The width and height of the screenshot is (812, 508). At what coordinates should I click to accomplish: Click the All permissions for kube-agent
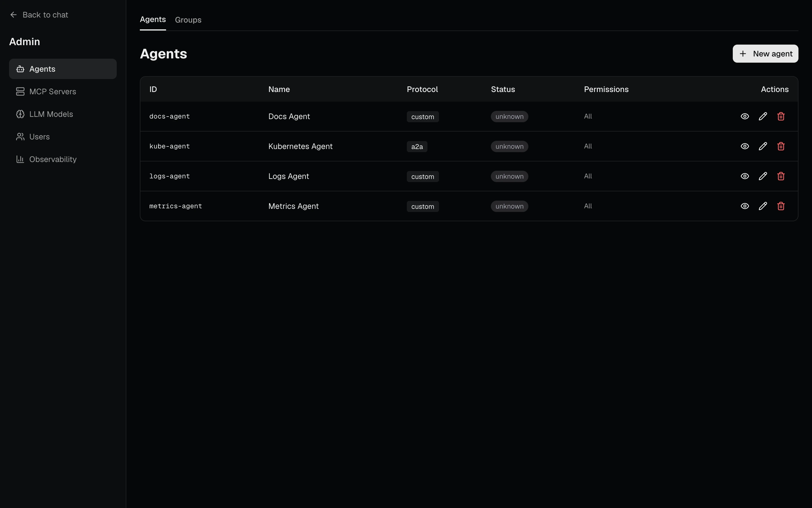pyautogui.click(x=588, y=146)
